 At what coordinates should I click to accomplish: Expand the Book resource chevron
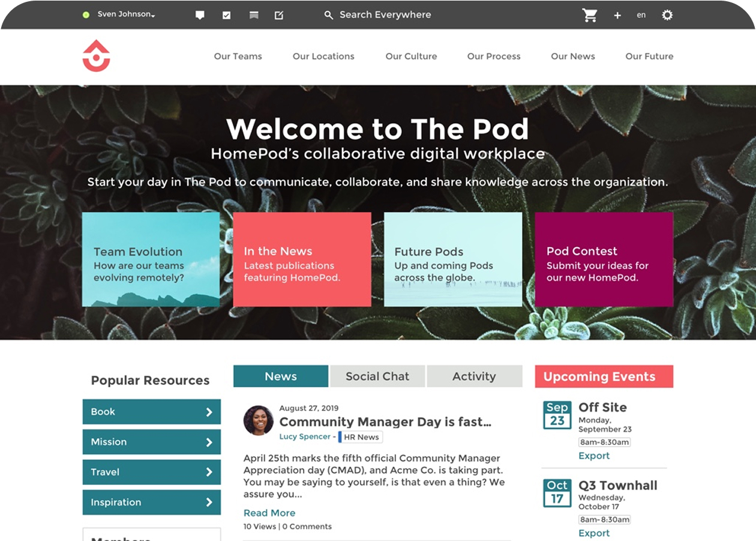(209, 412)
